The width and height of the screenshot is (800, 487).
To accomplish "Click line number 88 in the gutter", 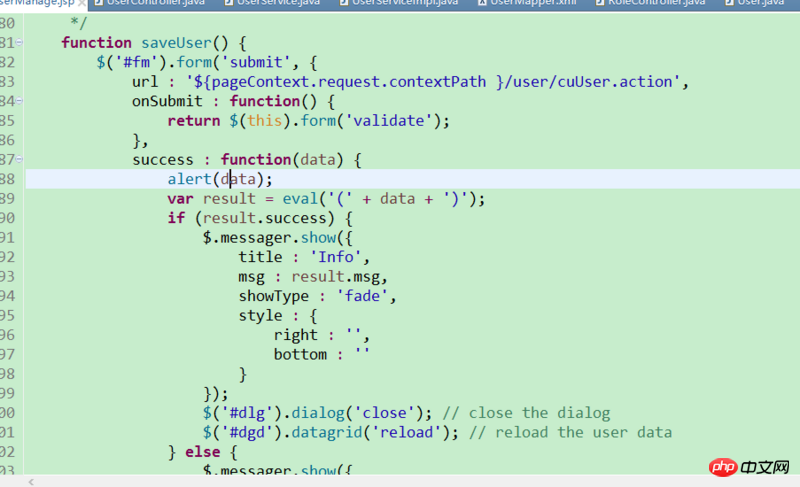I will 7,179.
